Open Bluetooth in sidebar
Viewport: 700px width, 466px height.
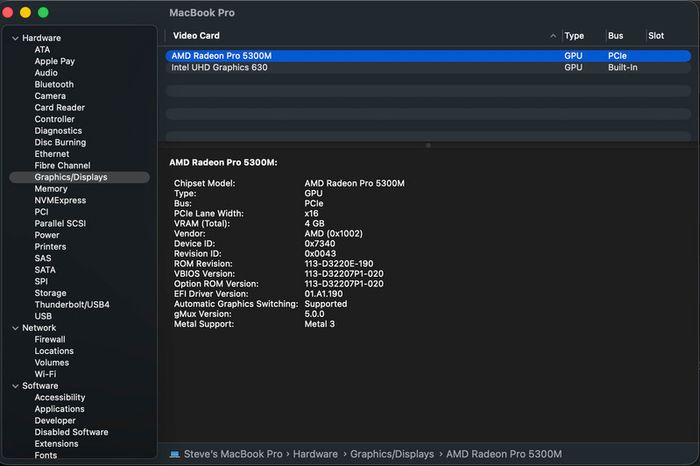pos(54,84)
